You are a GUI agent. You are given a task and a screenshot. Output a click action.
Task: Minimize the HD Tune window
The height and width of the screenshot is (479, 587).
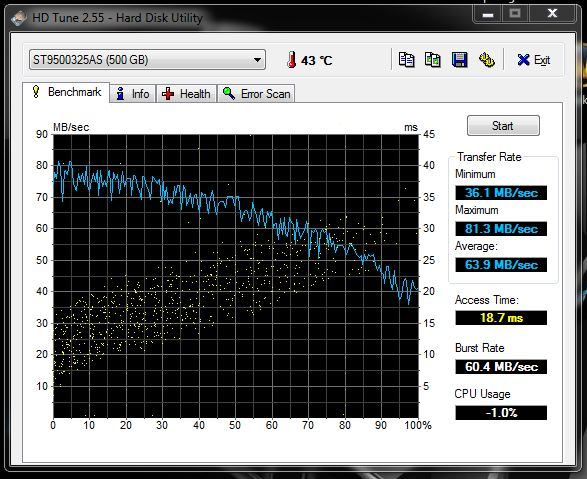pos(487,15)
